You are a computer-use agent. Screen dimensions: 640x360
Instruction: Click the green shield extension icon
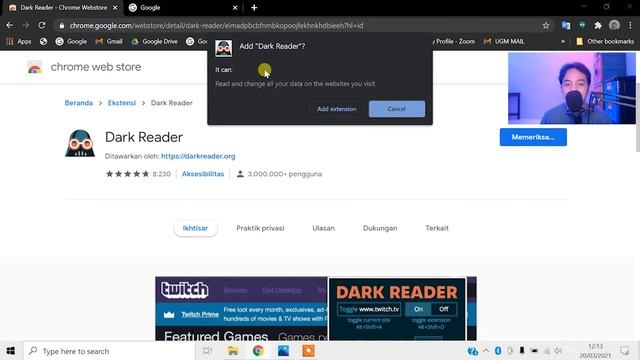click(582, 25)
